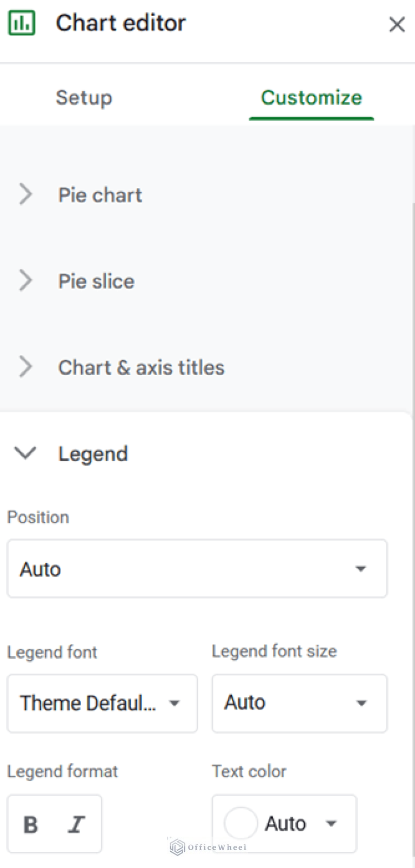Click the Legend font dropdown arrow

coord(175,703)
